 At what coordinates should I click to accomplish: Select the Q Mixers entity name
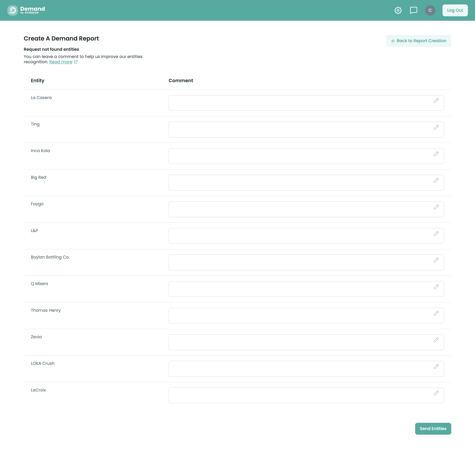click(x=39, y=284)
